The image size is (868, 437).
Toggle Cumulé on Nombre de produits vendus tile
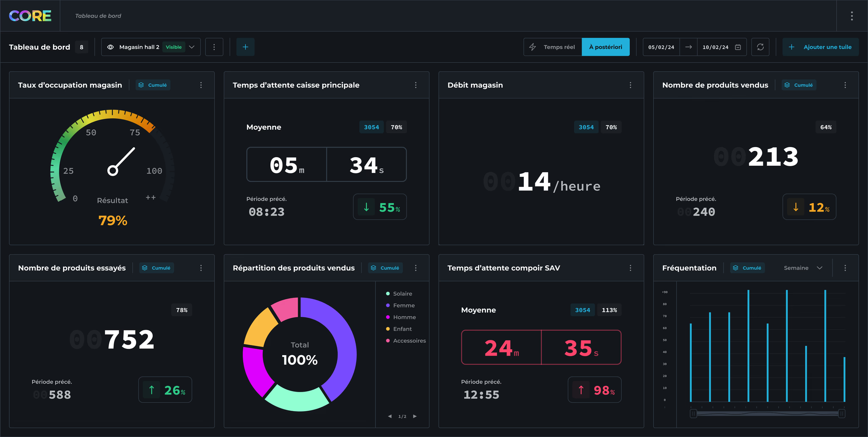798,85
